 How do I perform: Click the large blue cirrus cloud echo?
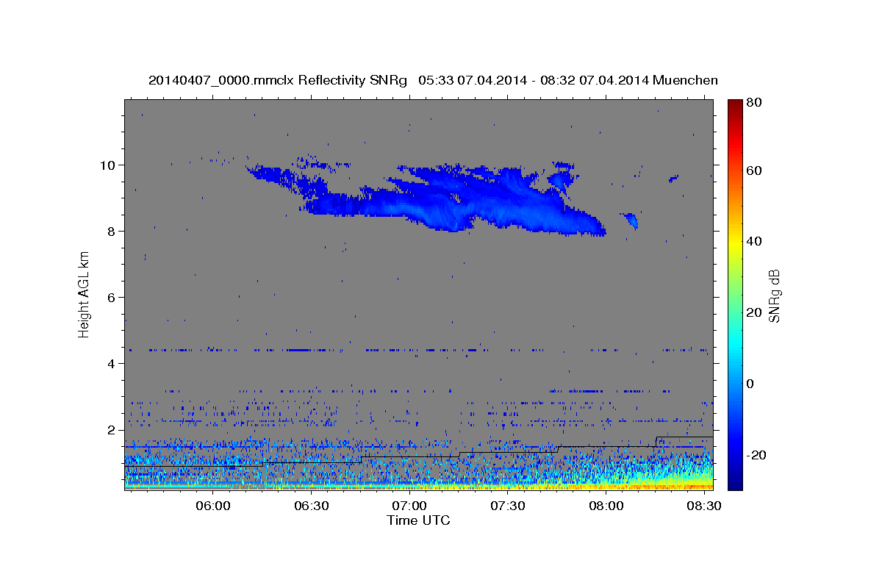(456, 198)
